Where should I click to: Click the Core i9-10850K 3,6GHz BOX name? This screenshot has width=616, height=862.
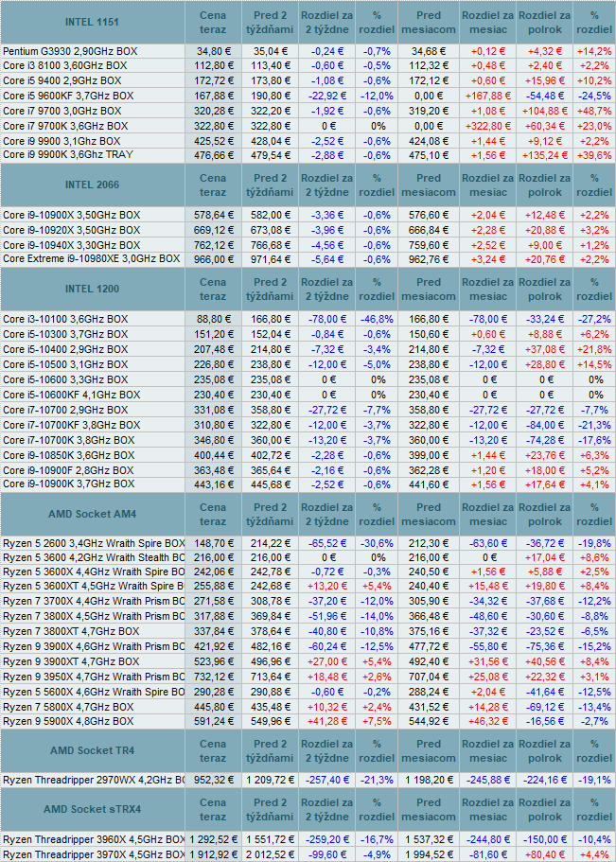[x=69, y=455]
